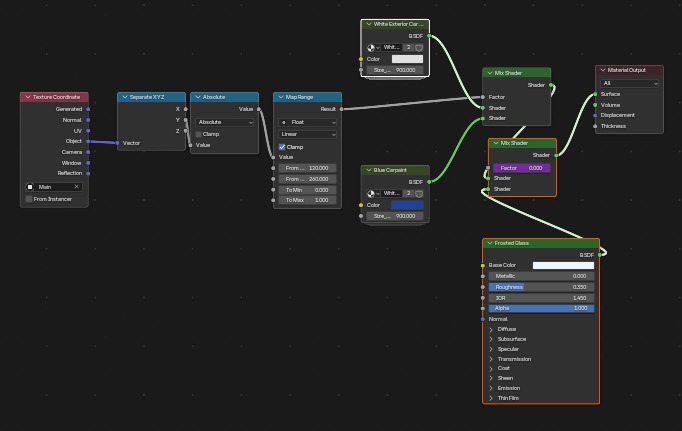Click the To Min 0.000 field
Image resolution: width=682 pixels, height=431 pixels.
click(x=307, y=190)
